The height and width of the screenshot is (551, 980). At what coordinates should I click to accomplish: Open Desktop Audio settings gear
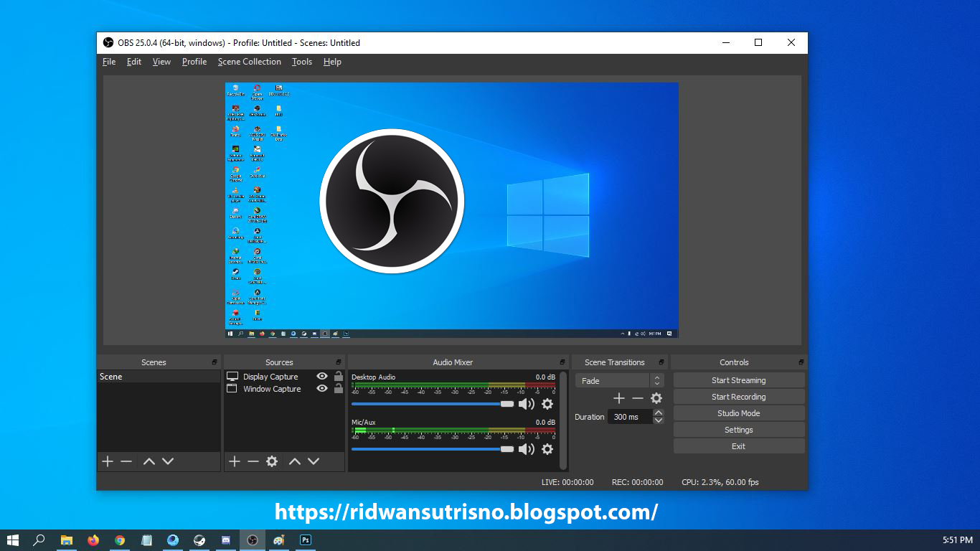coord(547,404)
